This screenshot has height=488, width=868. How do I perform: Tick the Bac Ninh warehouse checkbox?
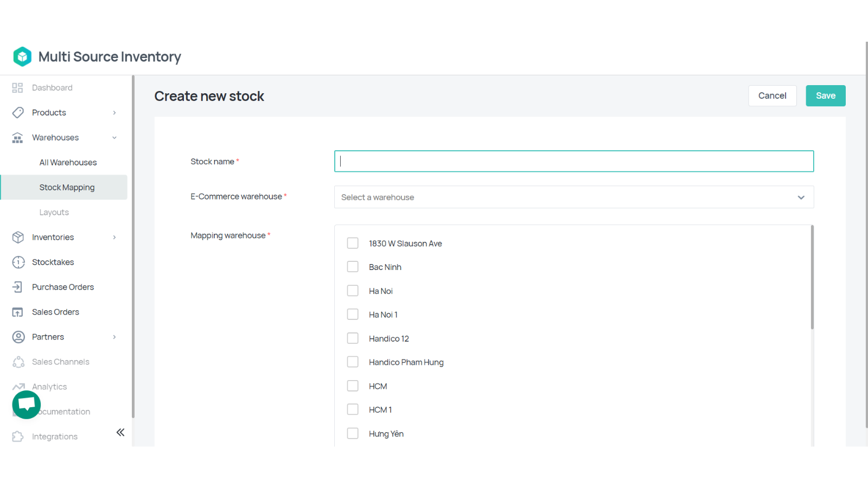[x=353, y=267]
